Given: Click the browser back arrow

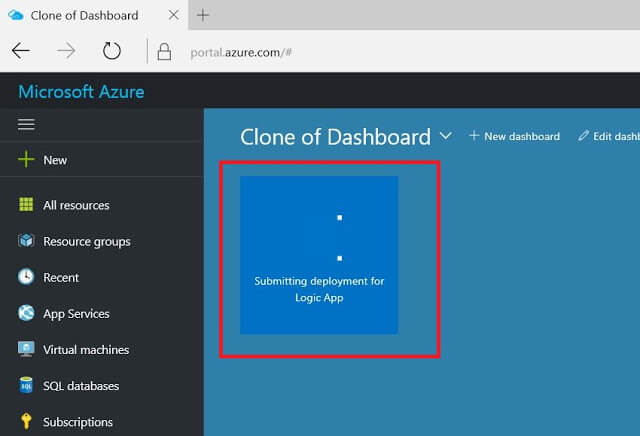Looking at the screenshot, I should click(x=21, y=51).
